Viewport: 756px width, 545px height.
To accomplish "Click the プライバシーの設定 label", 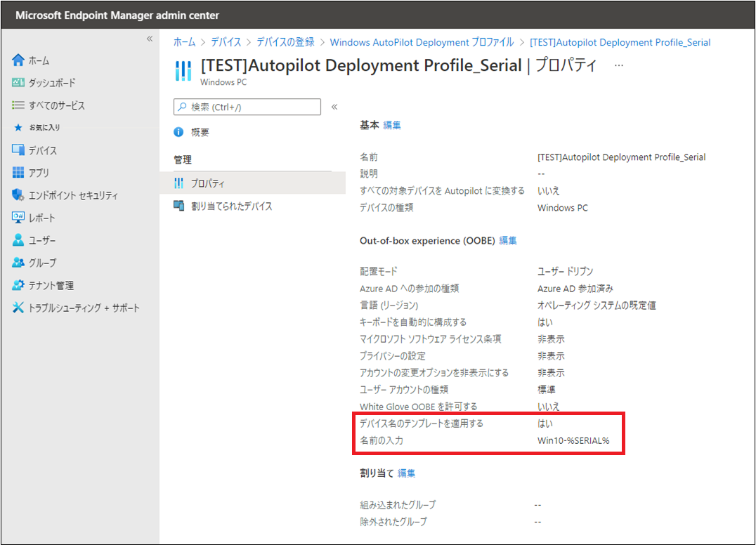I will [393, 355].
